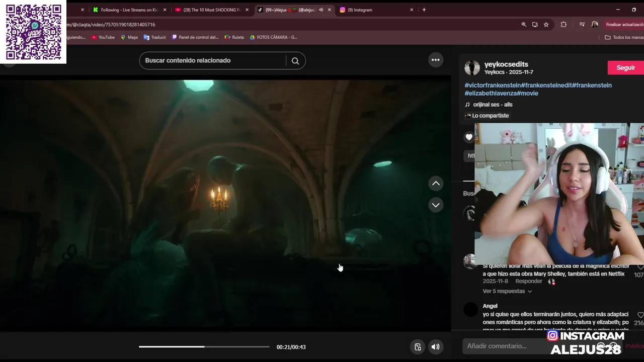Open Angel's profile avatar
Screen dimensions: 644x362
point(470,309)
